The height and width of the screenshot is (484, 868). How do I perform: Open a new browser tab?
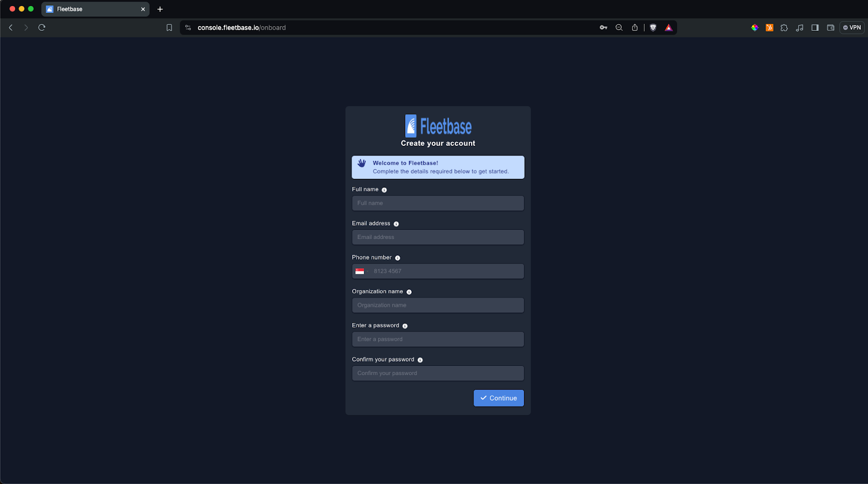[160, 9]
